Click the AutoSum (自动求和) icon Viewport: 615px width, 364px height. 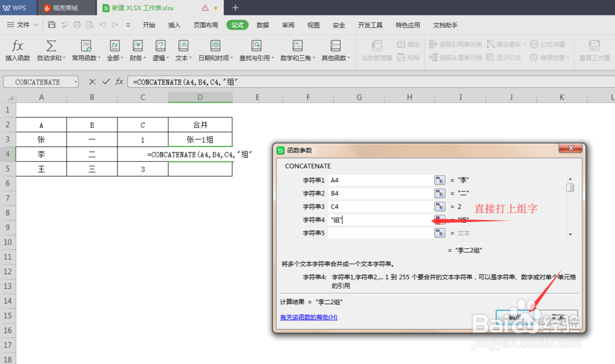[50, 49]
